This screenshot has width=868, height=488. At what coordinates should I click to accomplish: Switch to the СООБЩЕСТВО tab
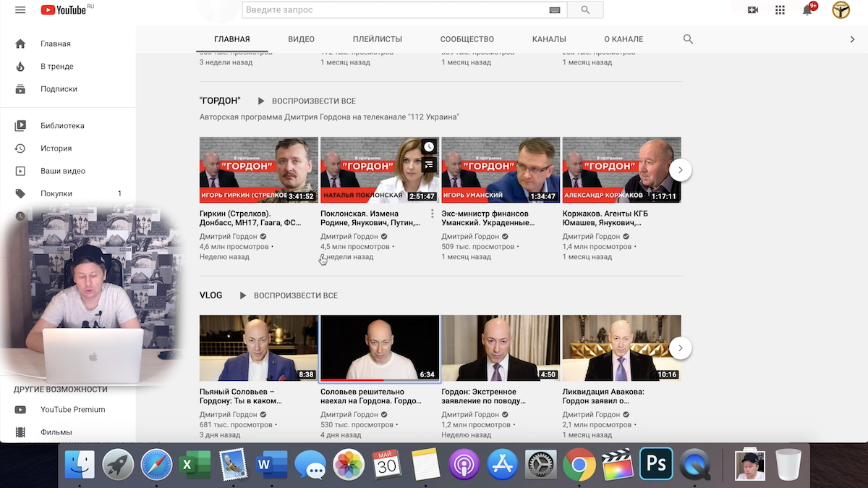(467, 39)
